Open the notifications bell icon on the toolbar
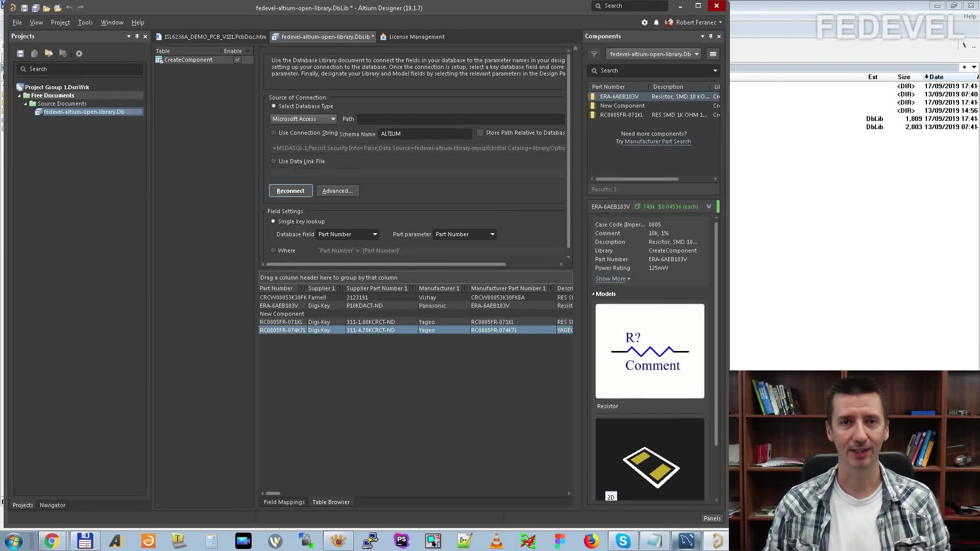 point(656,22)
